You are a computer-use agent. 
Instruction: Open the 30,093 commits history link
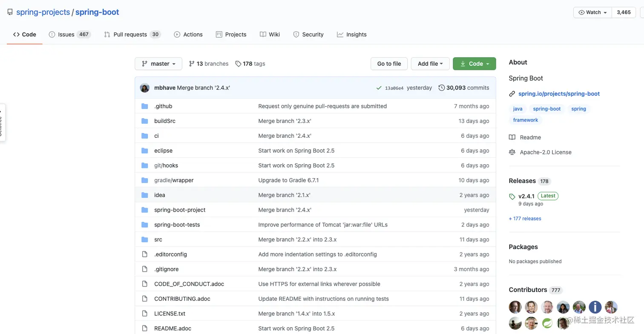464,88
